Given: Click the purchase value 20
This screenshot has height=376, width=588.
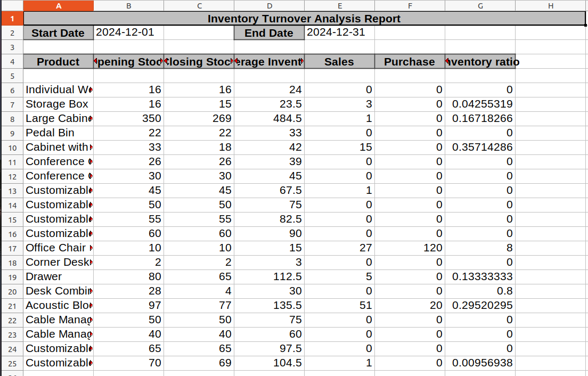Looking at the screenshot, I should click(410, 306).
